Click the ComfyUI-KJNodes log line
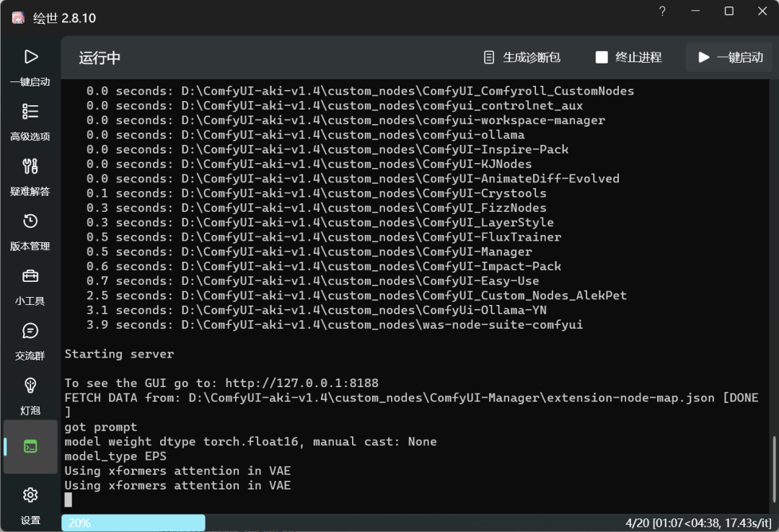This screenshot has height=532, width=779. coord(309,164)
